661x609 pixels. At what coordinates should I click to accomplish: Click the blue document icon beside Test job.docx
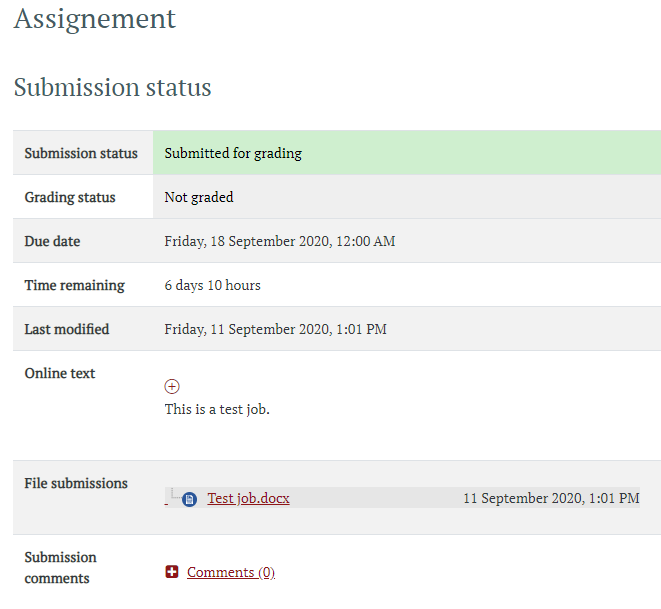[190, 499]
